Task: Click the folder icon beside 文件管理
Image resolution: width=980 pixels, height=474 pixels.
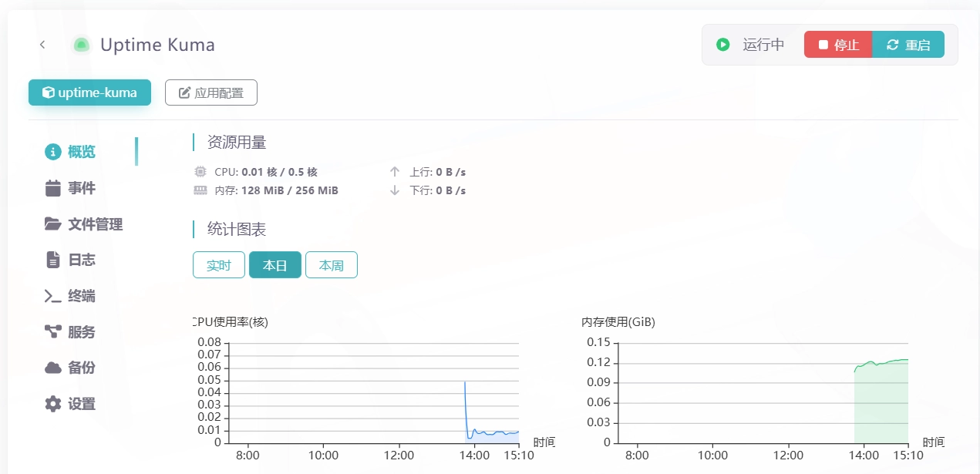Action: (x=52, y=224)
